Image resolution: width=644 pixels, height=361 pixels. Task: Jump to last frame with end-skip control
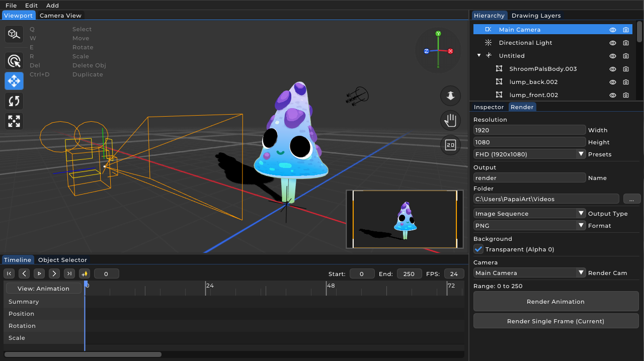coord(69,274)
